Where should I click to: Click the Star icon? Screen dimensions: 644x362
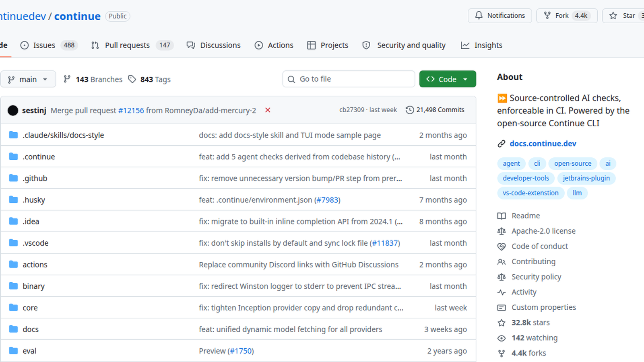(x=613, y=15)
